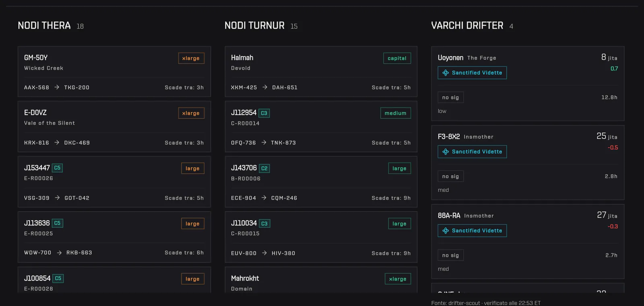644x306 pixels.
Task: Click the medium tag on J112954 card
Action: (x=396, y=113)
